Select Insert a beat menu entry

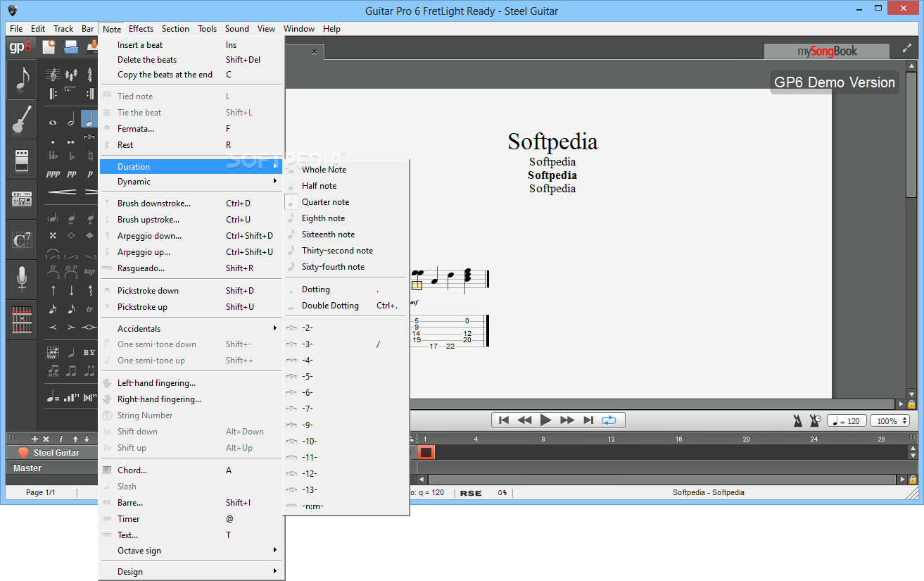point(190,45)
